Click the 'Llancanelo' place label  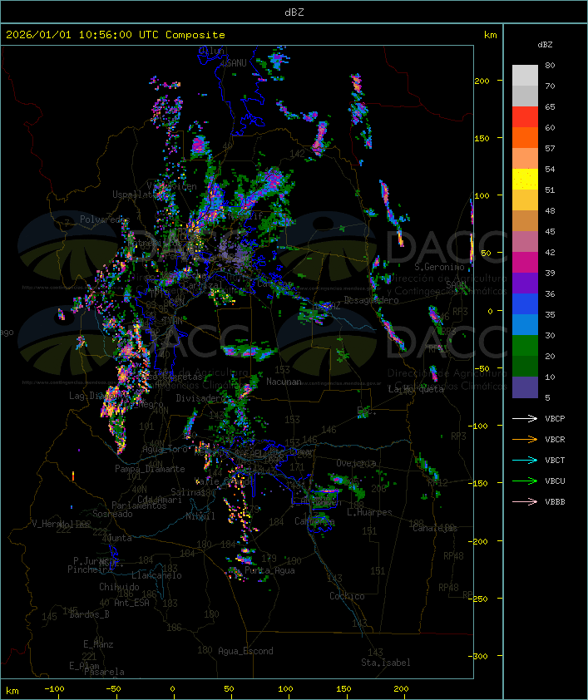tap(156, 575)
